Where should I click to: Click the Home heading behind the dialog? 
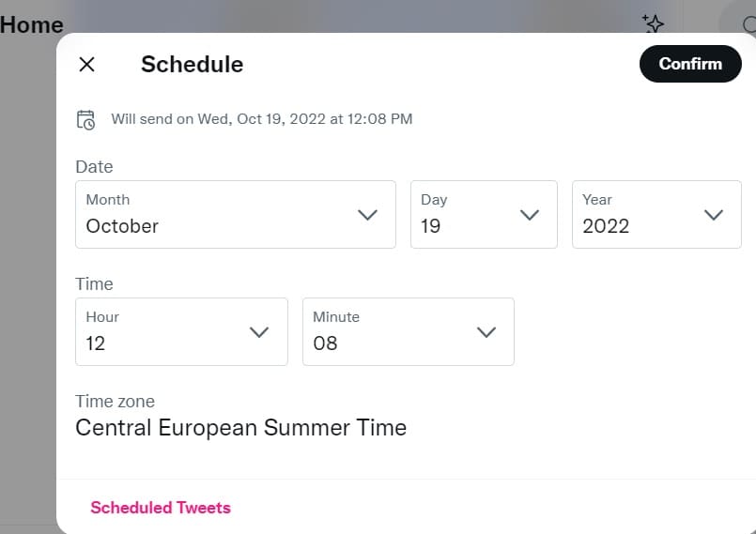tap(31, 25)
